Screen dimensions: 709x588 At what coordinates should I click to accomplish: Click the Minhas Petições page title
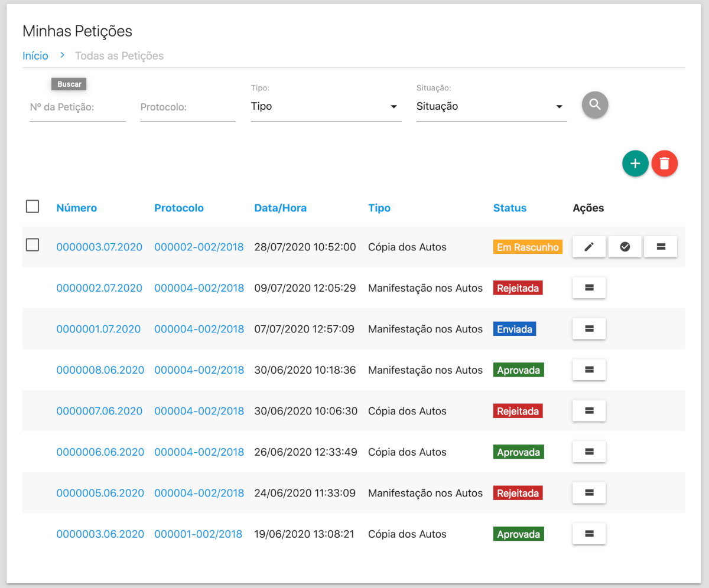pyautogui.click(x=77, y=31)
